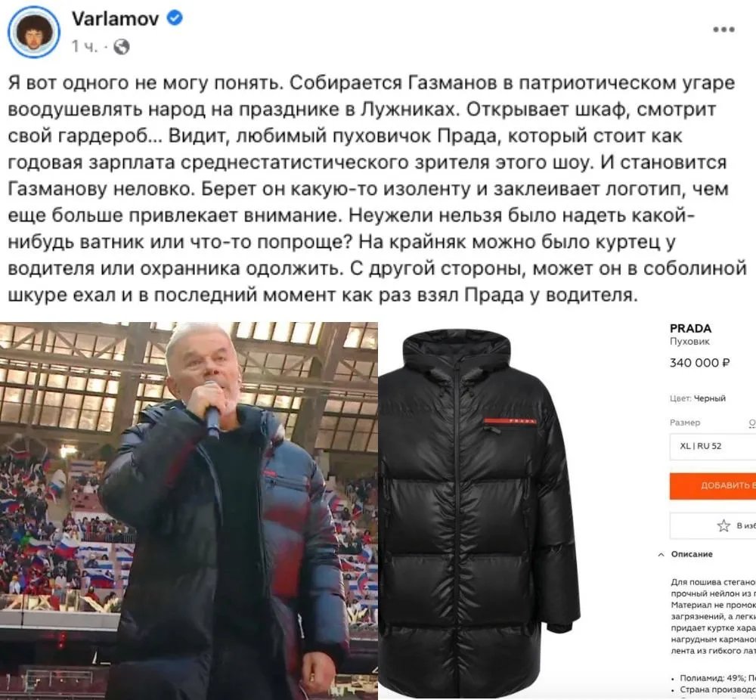The image size is (756, 700).
Task: Open the black Prada puffer jacket image
Action: [x=480, y=511]
